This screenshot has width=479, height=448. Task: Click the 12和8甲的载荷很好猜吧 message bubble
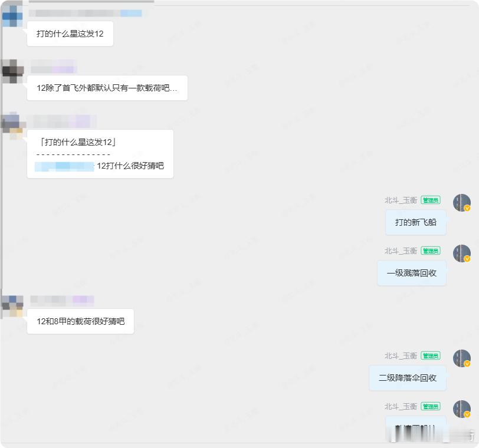80,321
